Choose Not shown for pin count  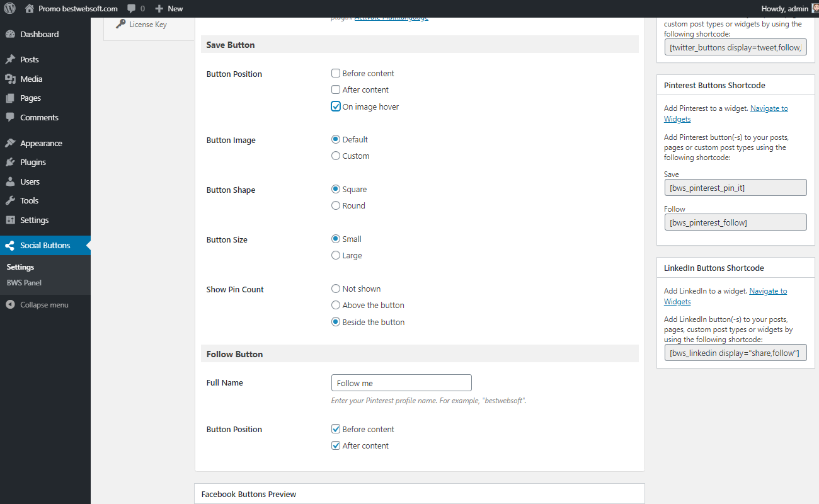(x=336, y=289)
